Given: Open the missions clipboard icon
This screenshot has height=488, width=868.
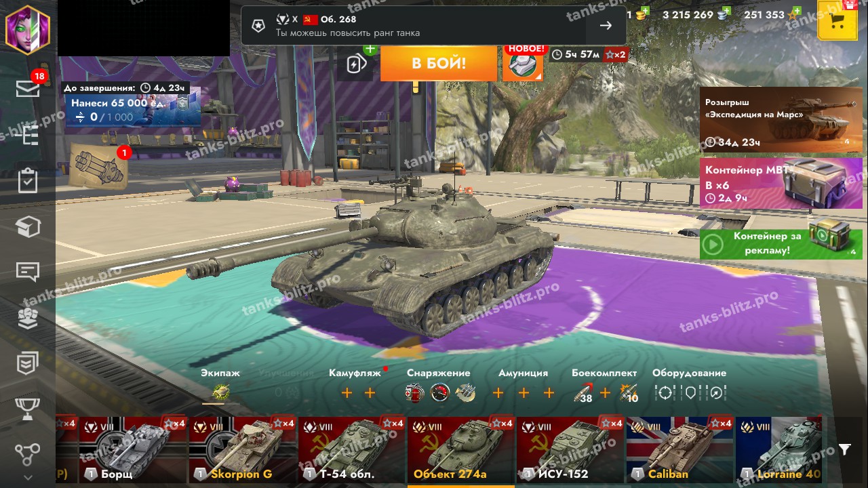Looking at the screenshot, I should (28, 182).
